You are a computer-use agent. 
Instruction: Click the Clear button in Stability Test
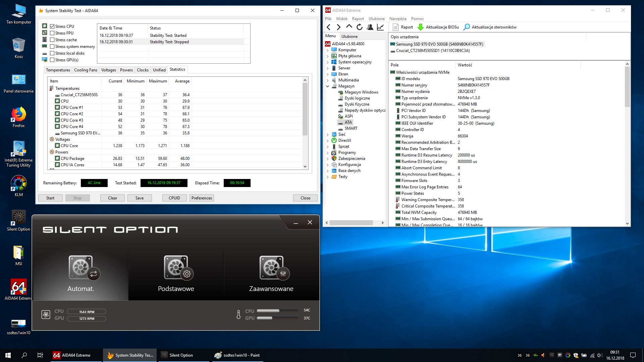(113, 198)
